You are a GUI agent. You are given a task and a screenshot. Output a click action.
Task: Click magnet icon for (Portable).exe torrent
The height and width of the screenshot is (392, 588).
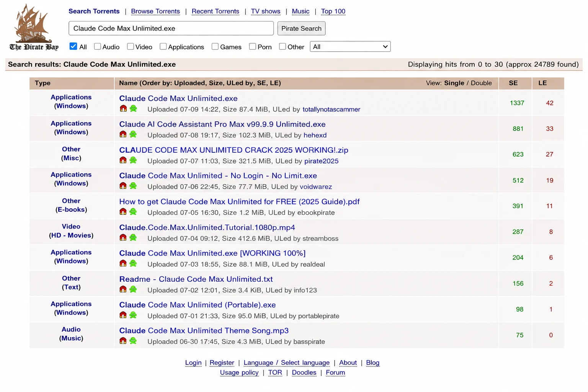click(x=123, y=315)
